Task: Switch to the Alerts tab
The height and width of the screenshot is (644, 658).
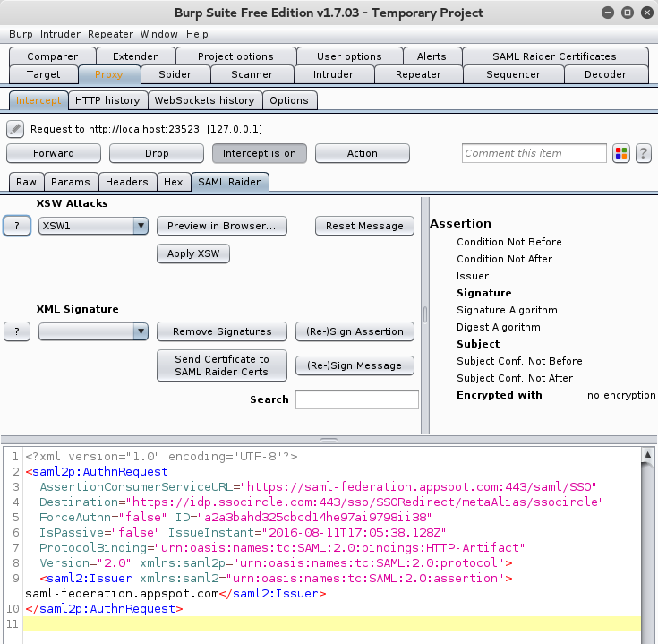Action: pos(432,56)
